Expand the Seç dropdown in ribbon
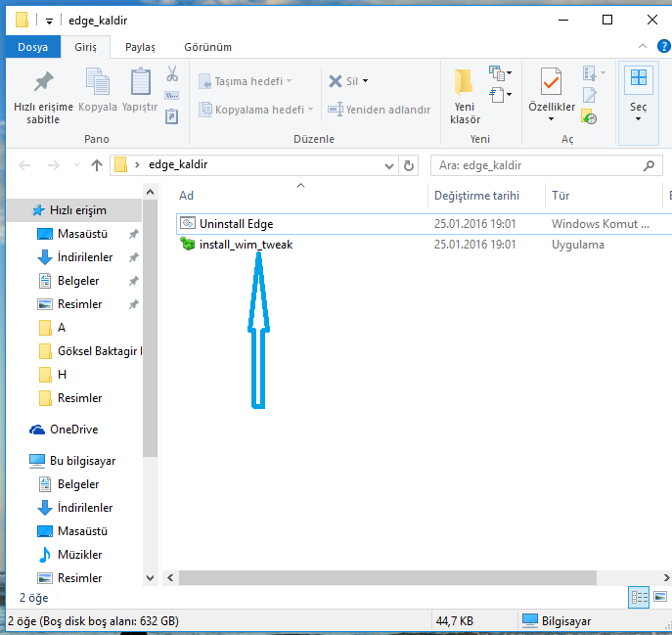The height and width of the screenshot is (635, 672). [x=638, y=118]
